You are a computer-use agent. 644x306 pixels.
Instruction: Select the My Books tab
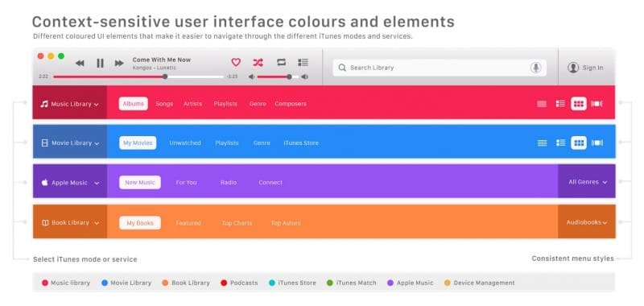click(140, 223)
